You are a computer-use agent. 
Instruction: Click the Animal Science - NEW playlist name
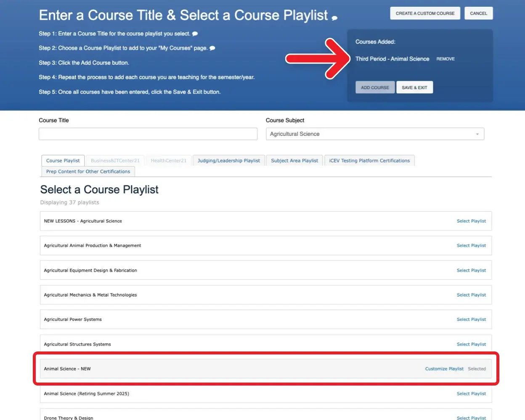pos(67,369)
